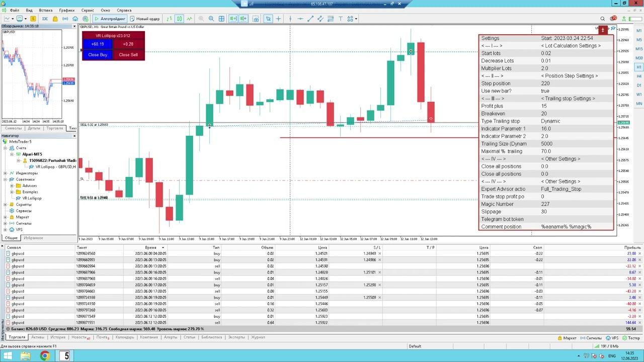The width and height of the screenshot is (644, 362).
Task: Open the notifications chat icon
Action: [x=613, y=19]
